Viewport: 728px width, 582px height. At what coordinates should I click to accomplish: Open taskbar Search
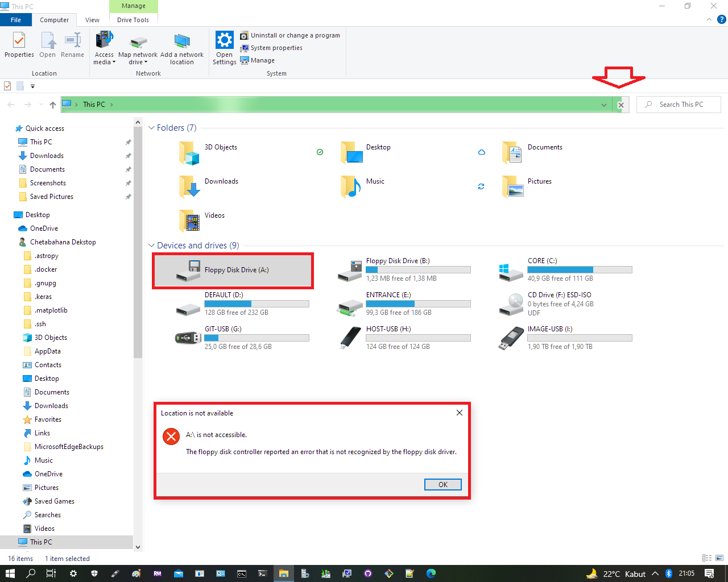[x=31, y=573]
